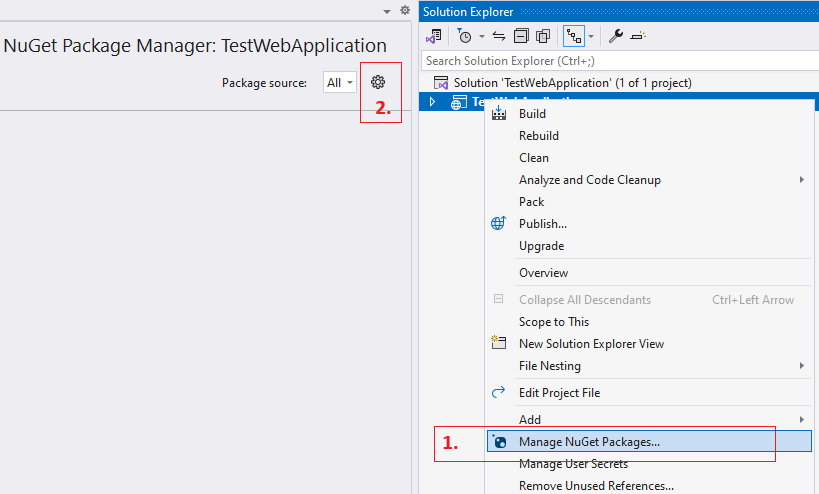Click the NuGet package icon in menu
The image size is (819, 494).
pos(500,442)
